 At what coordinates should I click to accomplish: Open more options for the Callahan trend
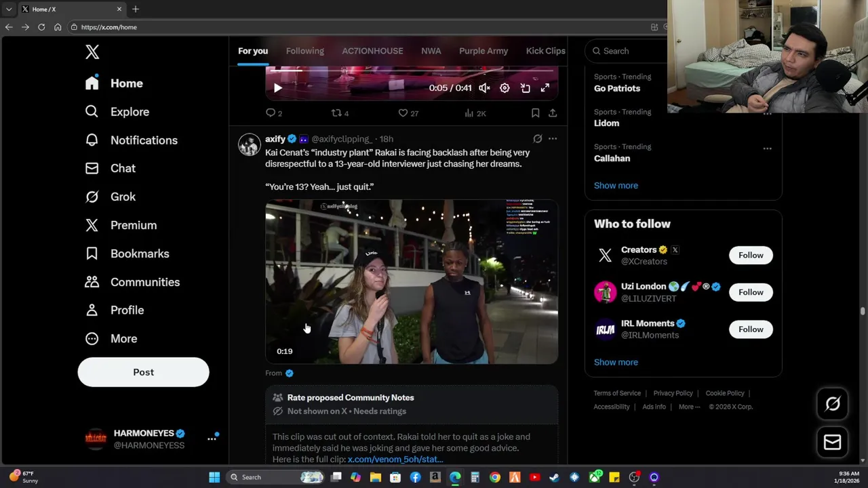point(767,148)
